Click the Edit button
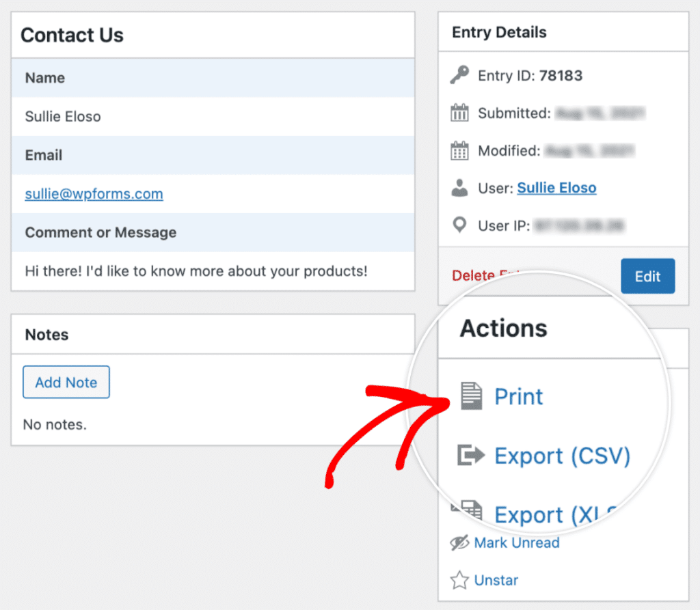 pyautogui.click(x=647, y=276)
